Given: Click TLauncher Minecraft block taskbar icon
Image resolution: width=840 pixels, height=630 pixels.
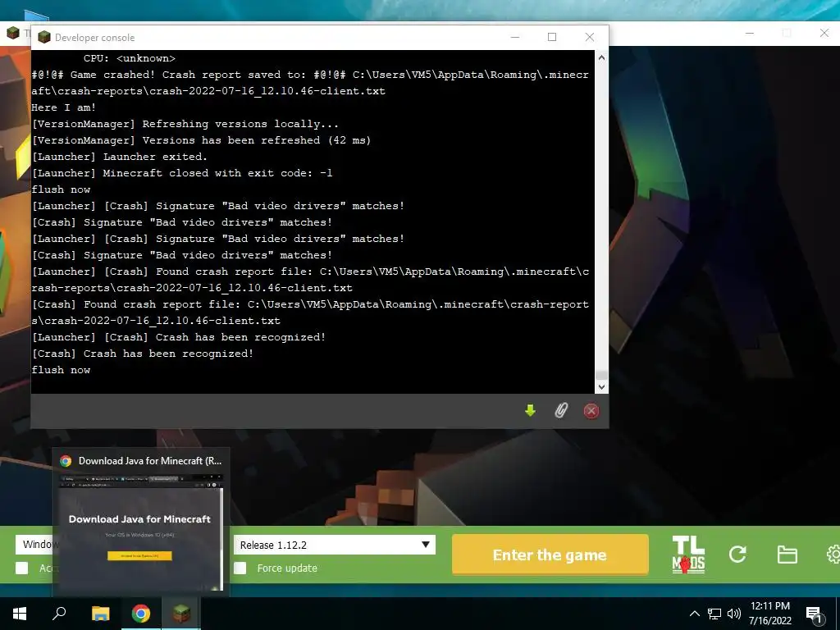Looking at the screenshot, I should pyautogui.click(x=181, y=614).
